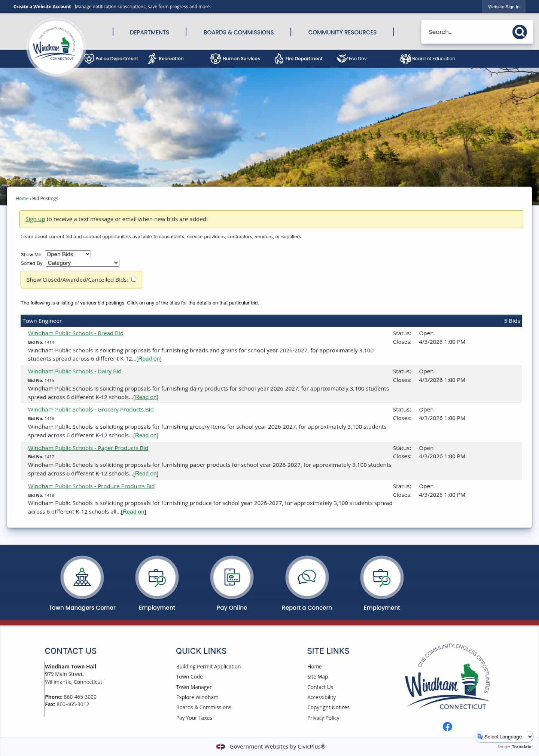Click the phone number 860-465-3000

tap(80, 697)
